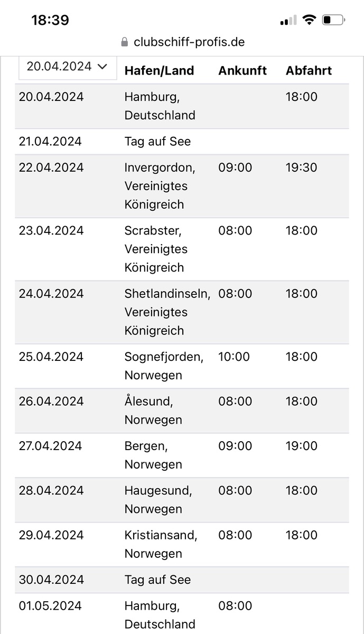
Task: Tap the lock icon in address bar
Action: point(125,42)
